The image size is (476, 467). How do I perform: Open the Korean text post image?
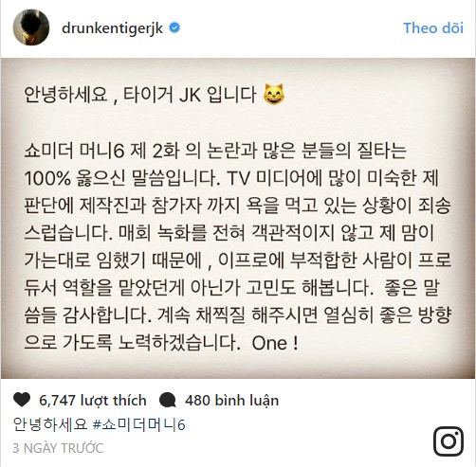tap(238, 218)
